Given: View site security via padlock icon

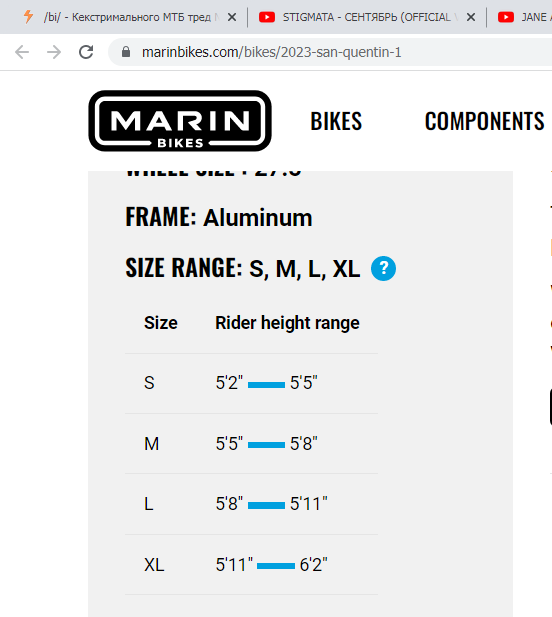Looking at the screenshot, I should (x=126, y=52).
